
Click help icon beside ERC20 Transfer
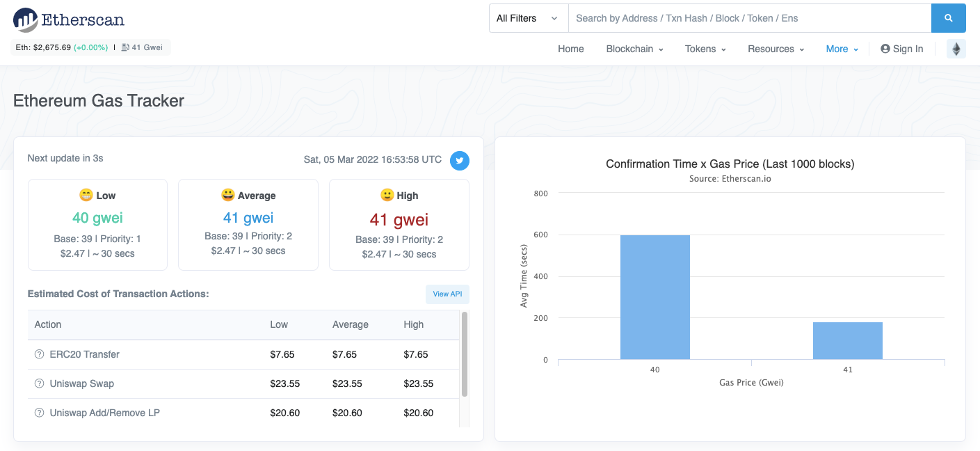point(39,354)
